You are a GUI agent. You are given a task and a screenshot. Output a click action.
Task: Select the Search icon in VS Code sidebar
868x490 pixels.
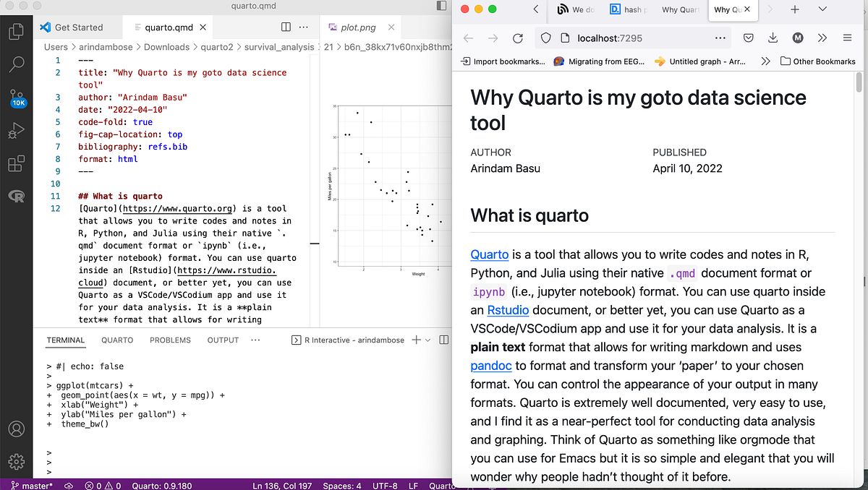(x=16, y=64)
